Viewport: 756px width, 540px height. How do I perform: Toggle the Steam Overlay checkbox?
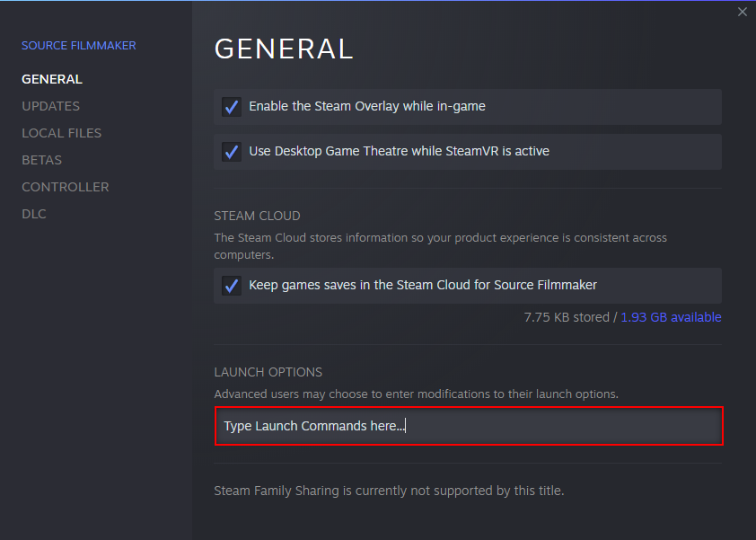[232, 107]
